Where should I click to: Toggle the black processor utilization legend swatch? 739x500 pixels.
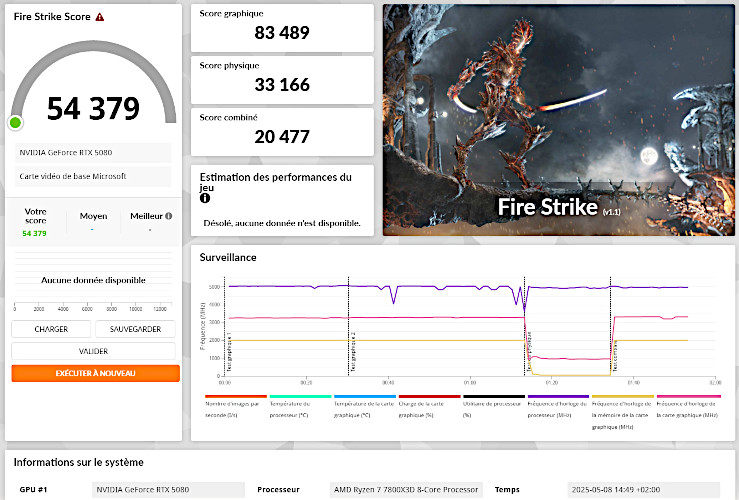pos(494,396)
